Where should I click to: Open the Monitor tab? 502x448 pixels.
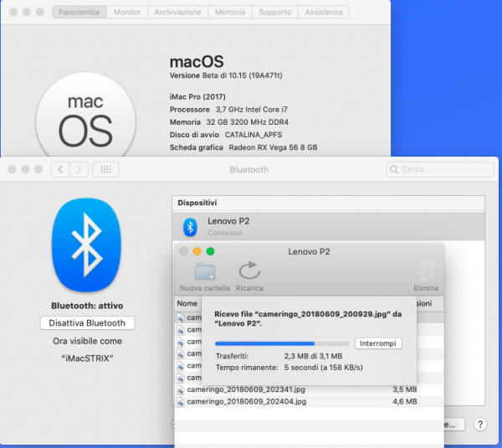[127, 13]
